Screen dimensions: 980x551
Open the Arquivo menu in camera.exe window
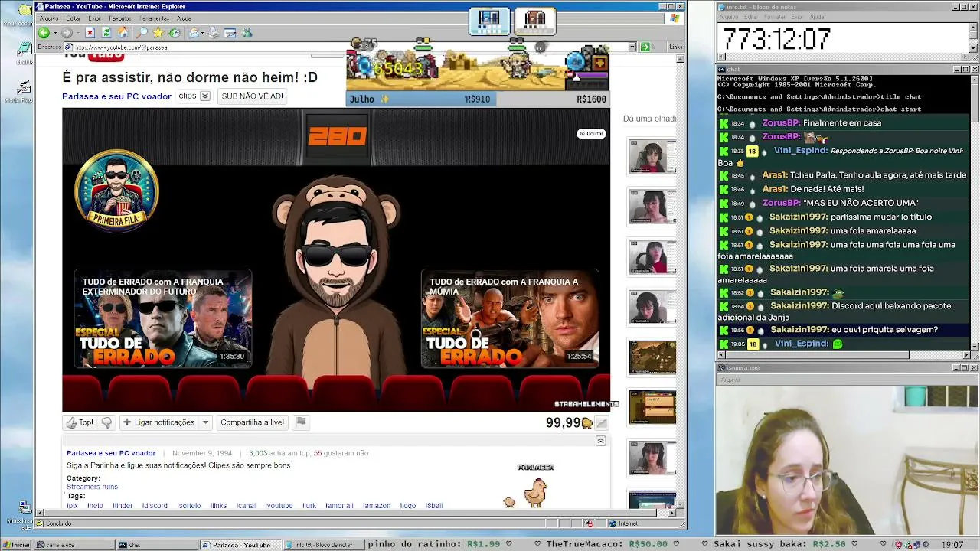click(x=730, y=380)
